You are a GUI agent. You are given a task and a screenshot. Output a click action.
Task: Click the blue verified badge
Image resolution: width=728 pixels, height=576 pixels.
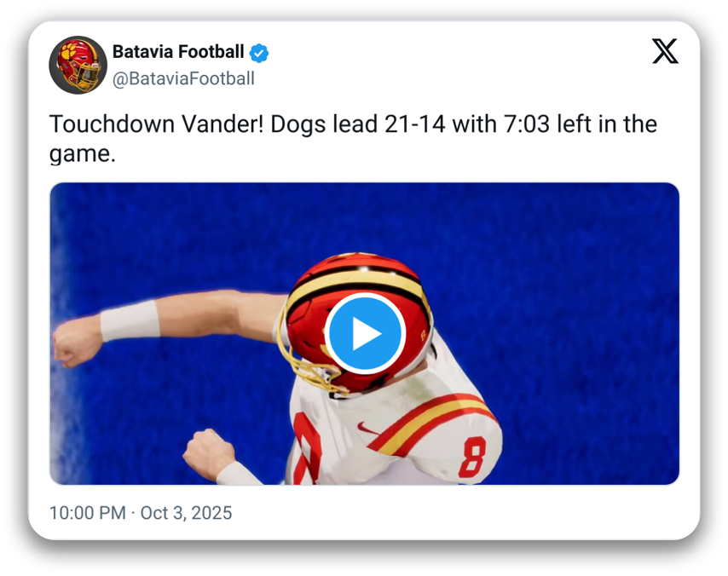259,53
